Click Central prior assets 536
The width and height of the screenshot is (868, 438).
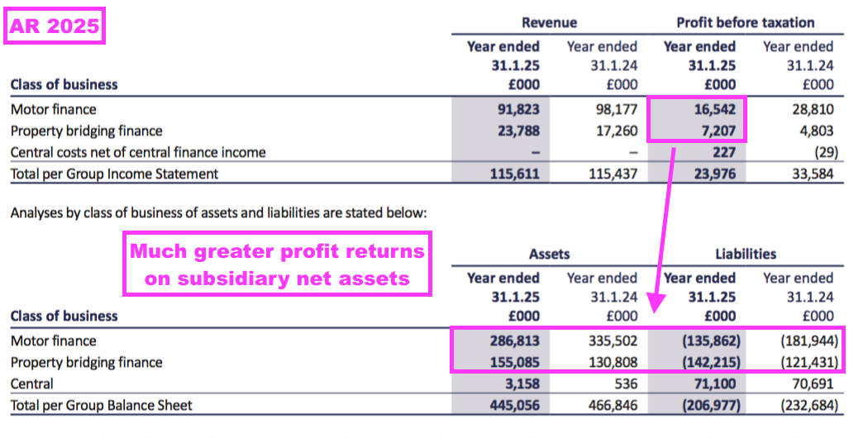pyautogui.click(x=626, y=383)
